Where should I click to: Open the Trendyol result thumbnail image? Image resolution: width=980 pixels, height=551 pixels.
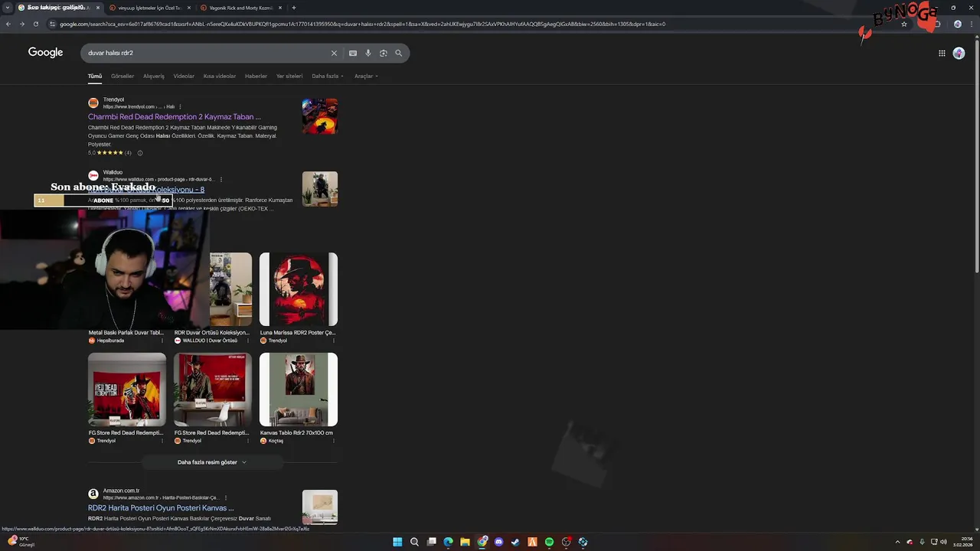(320, 116)
